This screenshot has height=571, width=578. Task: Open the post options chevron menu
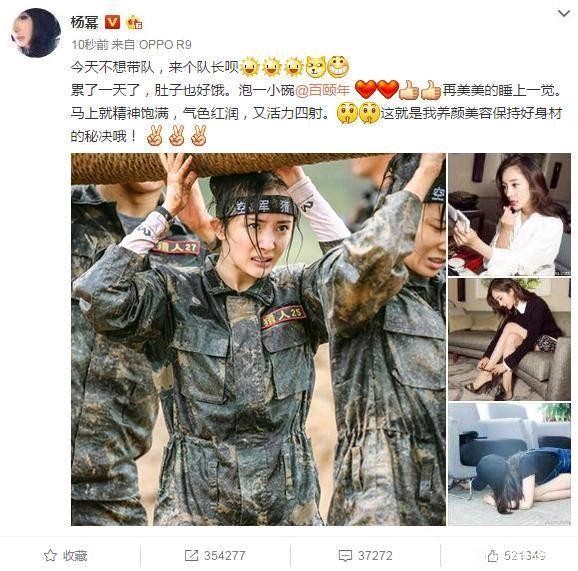pos(564,14)
